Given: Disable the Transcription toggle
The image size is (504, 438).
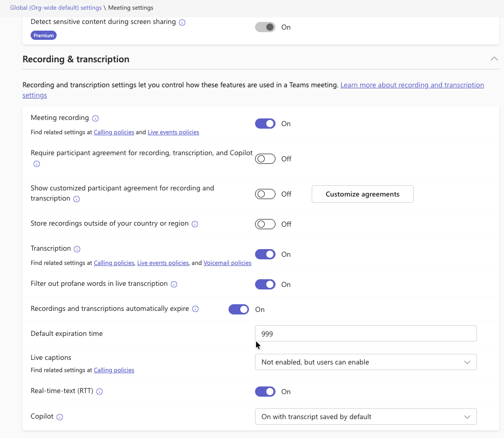Looking at the screenshot, I should (265, 254).
